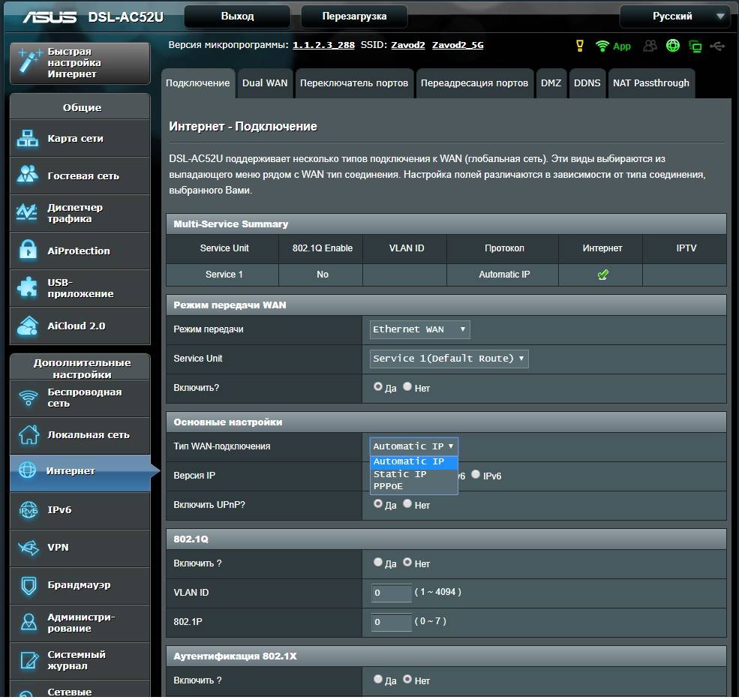Viewport: 739px width, 700px height.
Task: Switch to the Dual WAN tab
Action: [265, 83]
